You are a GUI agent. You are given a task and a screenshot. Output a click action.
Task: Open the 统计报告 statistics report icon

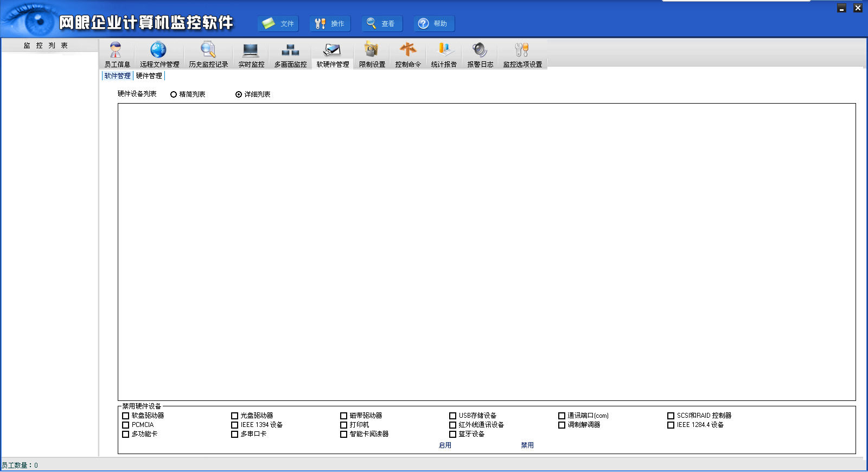444,54
